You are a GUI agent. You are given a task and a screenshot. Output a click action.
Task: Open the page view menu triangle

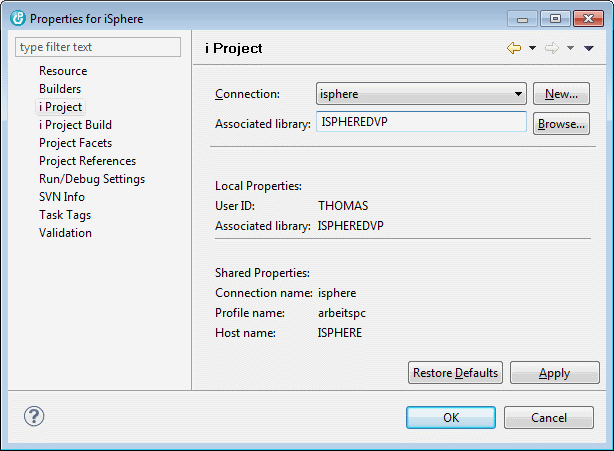[589, 48]
